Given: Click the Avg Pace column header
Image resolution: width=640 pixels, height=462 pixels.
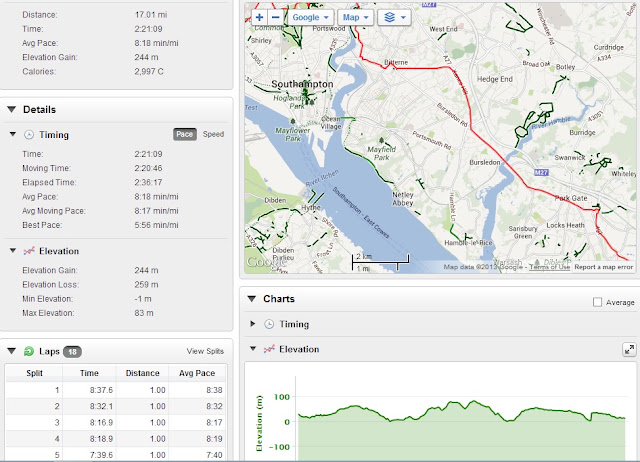Looking at the screenshot, I should point(197,373).
